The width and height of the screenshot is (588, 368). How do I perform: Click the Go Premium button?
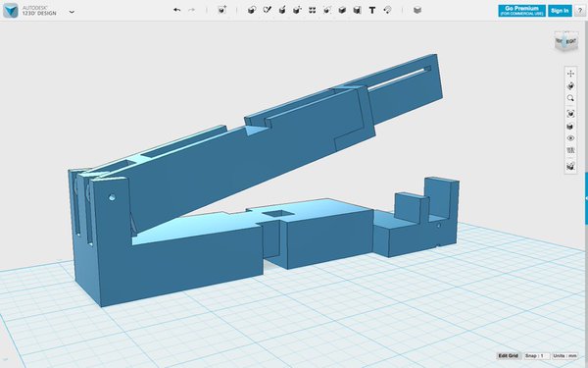[521, 11]
